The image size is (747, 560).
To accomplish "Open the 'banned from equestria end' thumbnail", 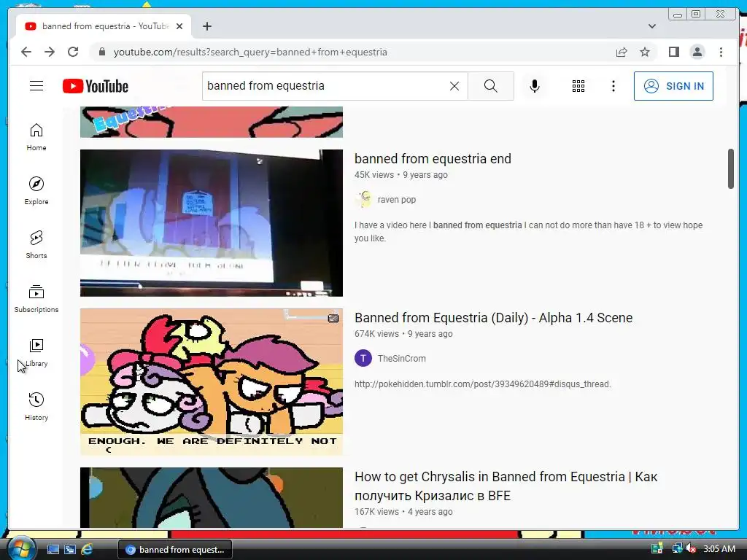I will point(212,223).
